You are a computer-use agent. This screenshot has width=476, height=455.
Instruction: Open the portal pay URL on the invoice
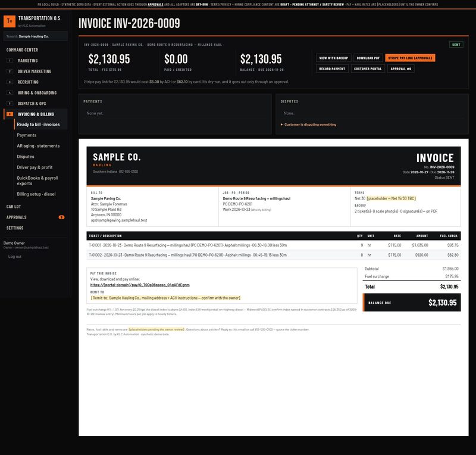(140, 285)
